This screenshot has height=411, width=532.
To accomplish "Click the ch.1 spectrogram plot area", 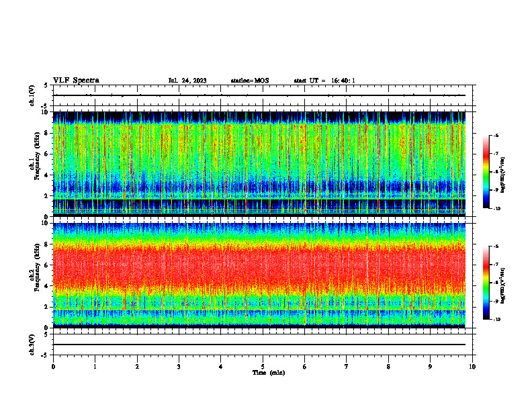I will [x=259, y=164].
